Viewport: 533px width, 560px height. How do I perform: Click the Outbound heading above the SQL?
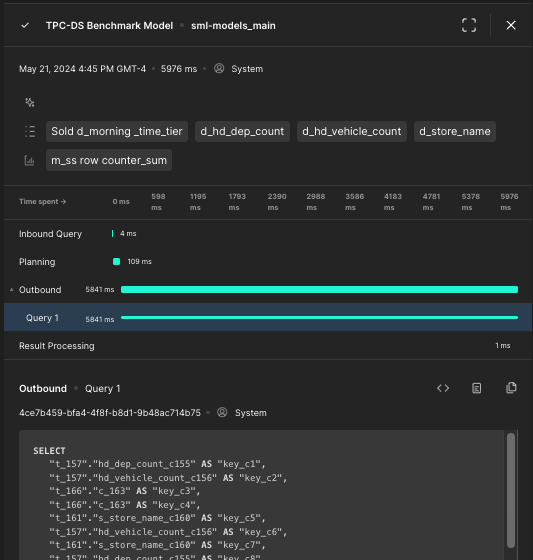pos(43,389)
